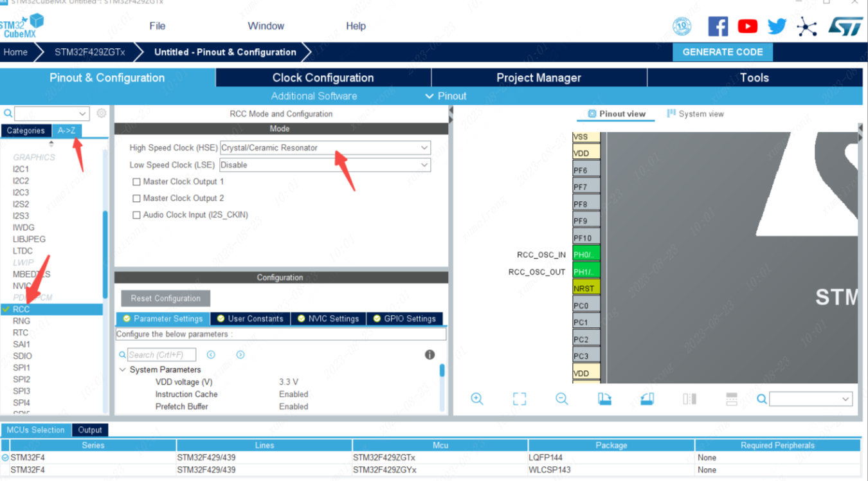Click the vertical split view icon

689,399
